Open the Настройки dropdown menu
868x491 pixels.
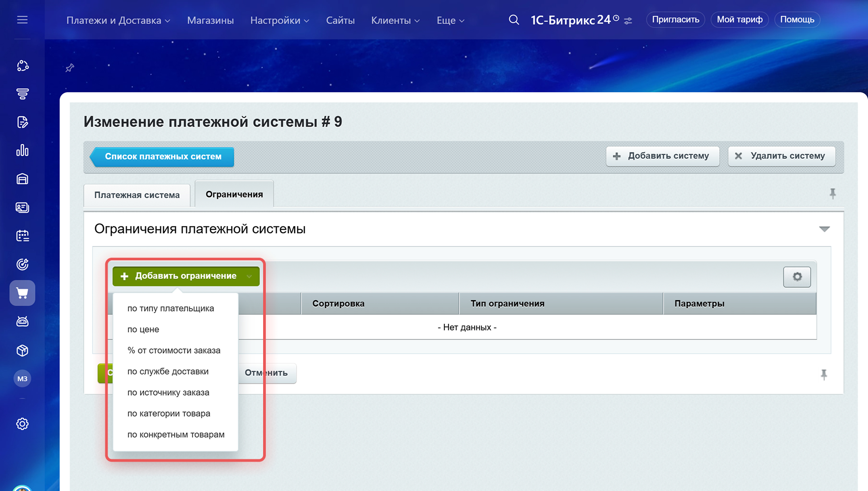coord(279,20)
